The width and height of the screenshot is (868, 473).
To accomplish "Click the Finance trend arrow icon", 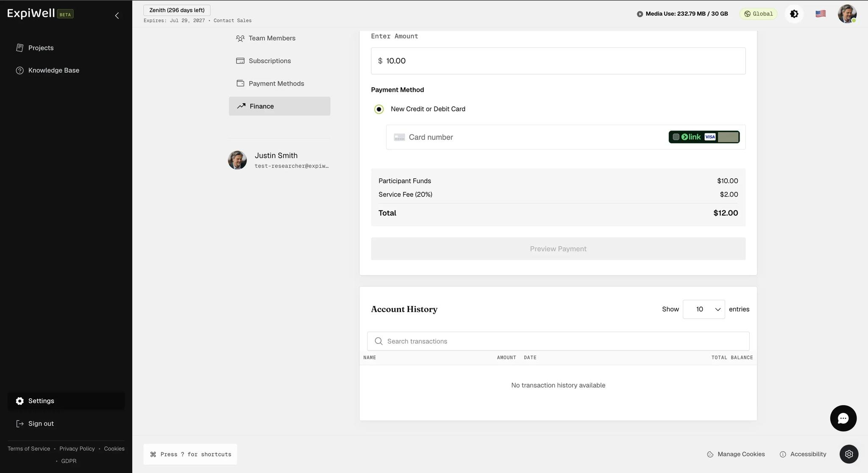I will pyautogui.click(x=241, y=106).
